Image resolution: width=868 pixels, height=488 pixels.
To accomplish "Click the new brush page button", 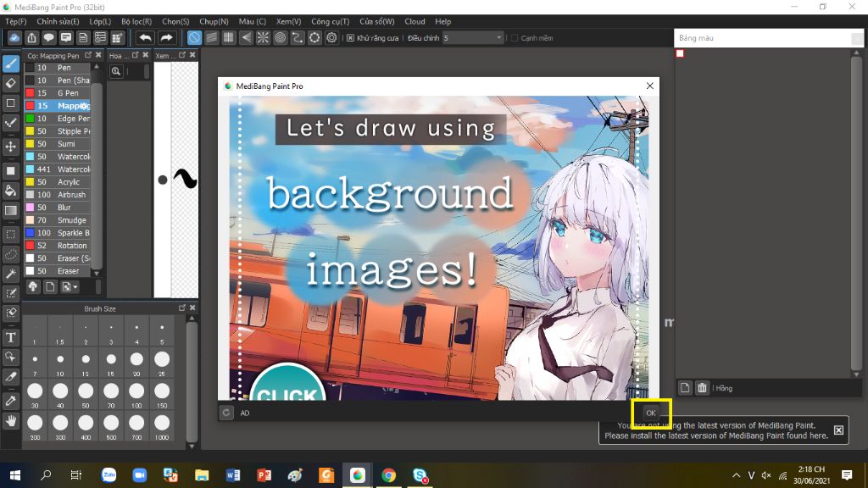I will point(50,286).
